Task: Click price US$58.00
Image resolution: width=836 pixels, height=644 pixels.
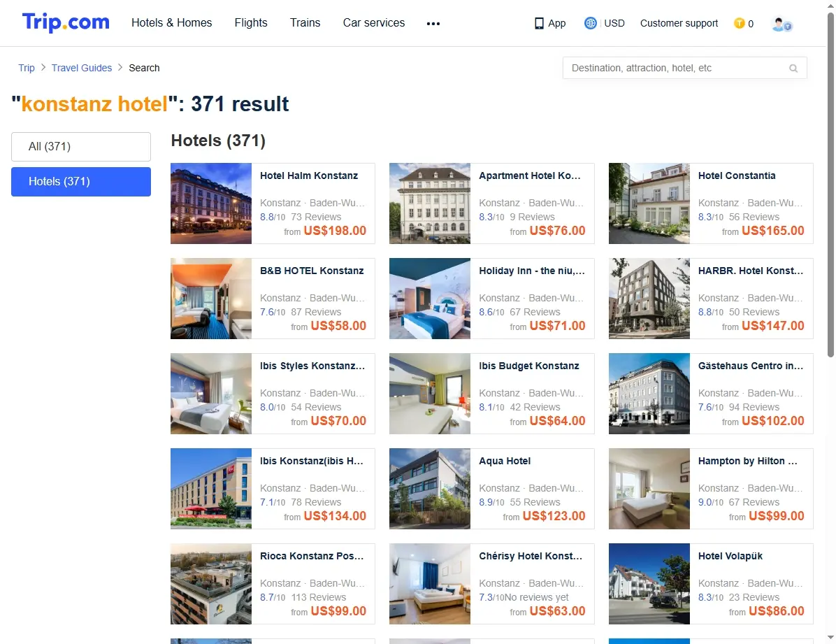Action: tap(338, 325)
